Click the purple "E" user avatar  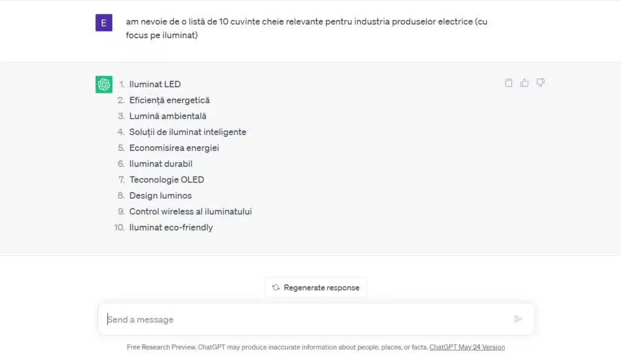[104, 23]
